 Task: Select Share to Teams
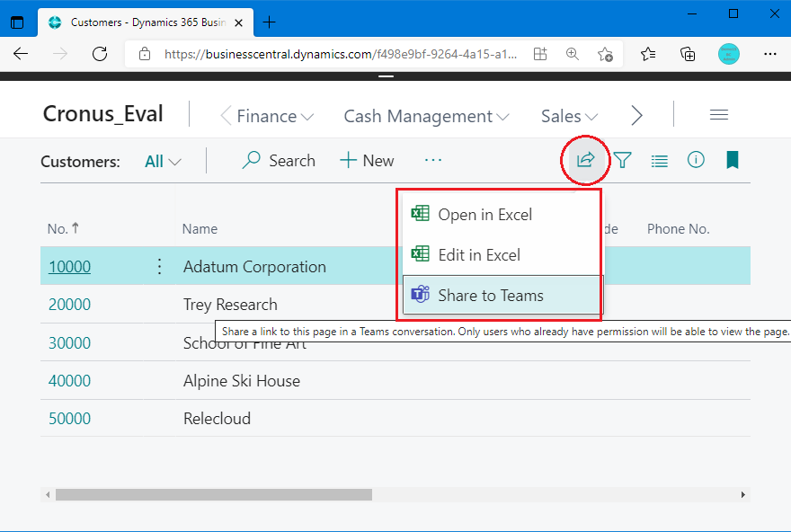502,295
